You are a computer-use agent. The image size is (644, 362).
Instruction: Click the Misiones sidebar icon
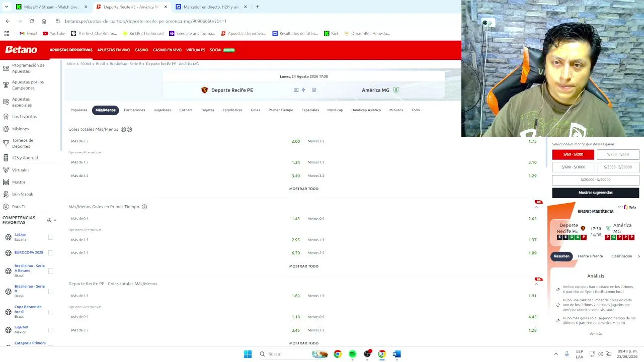point(7,129)
